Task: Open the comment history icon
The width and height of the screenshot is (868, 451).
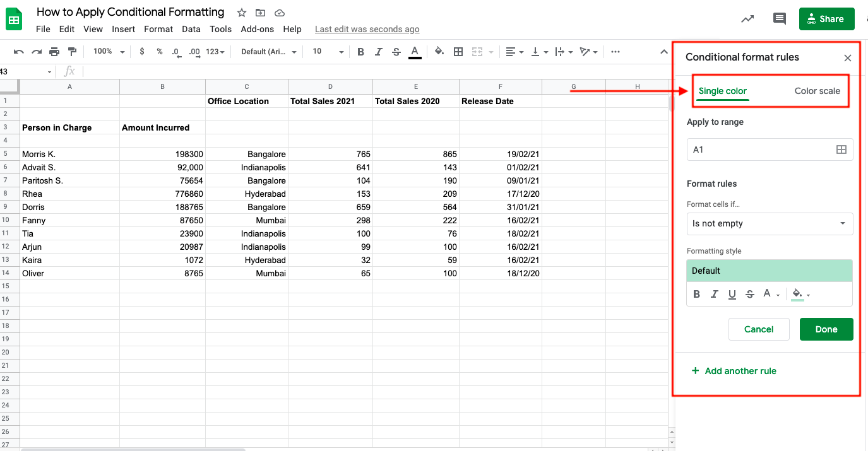Action: [x=780, y=19]
